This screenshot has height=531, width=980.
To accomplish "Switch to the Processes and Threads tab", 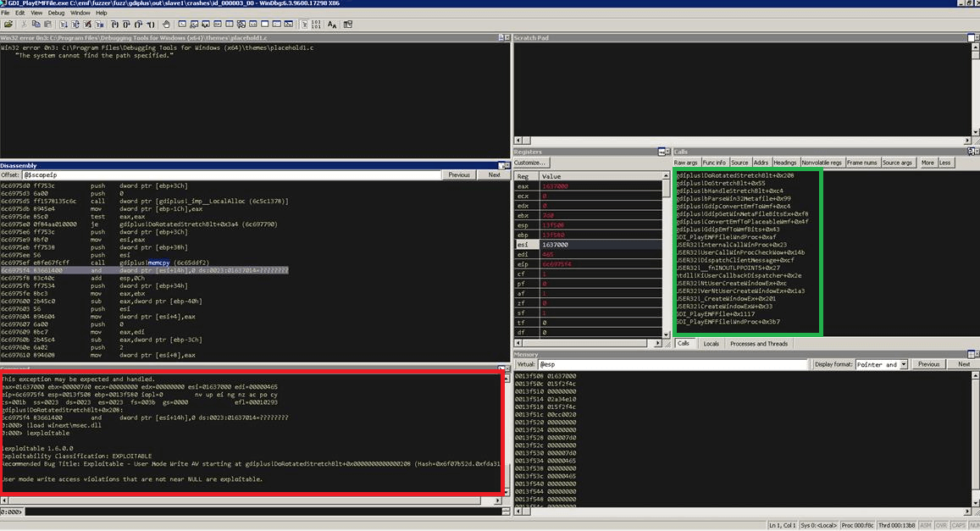I will coord(759,344).
